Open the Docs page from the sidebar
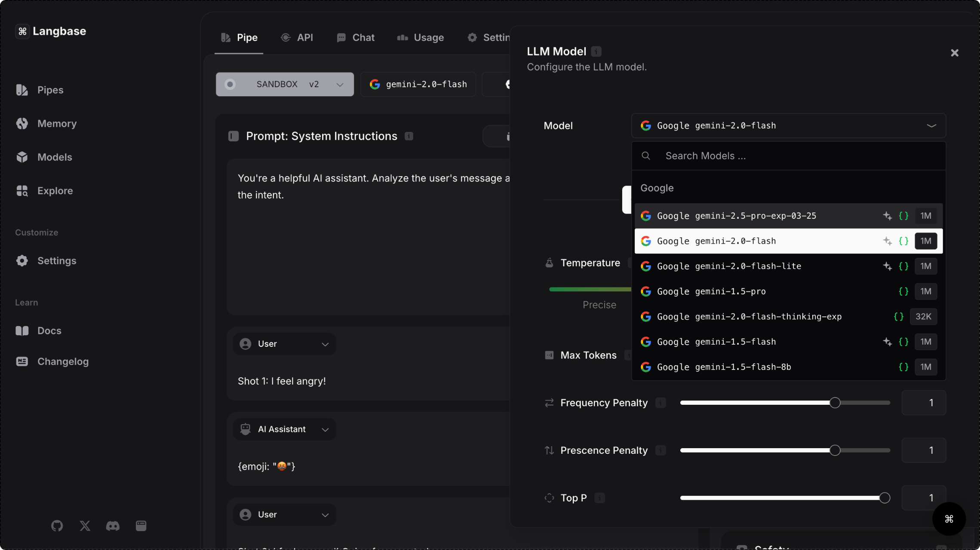This screenshot has height=550, width=980. (49, 330)
